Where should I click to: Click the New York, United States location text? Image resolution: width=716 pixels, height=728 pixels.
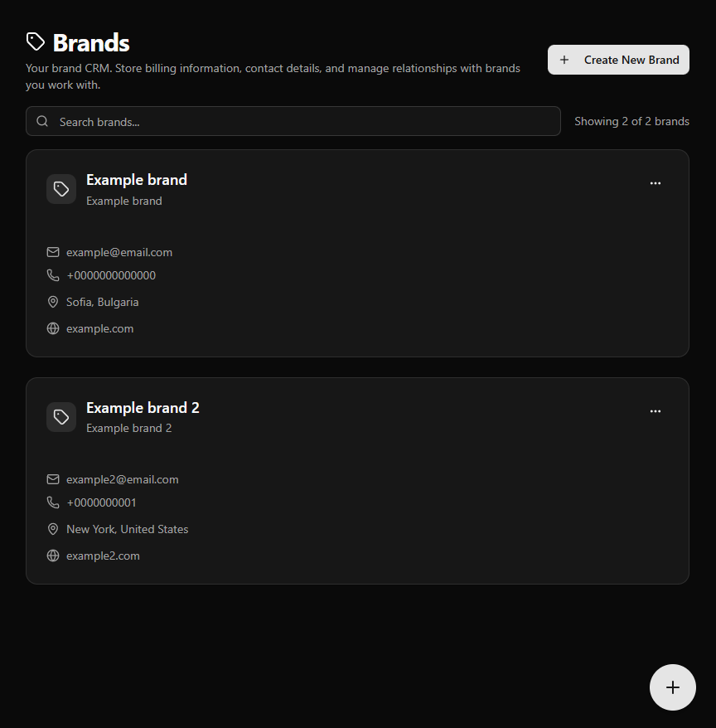tap(127, 529)
